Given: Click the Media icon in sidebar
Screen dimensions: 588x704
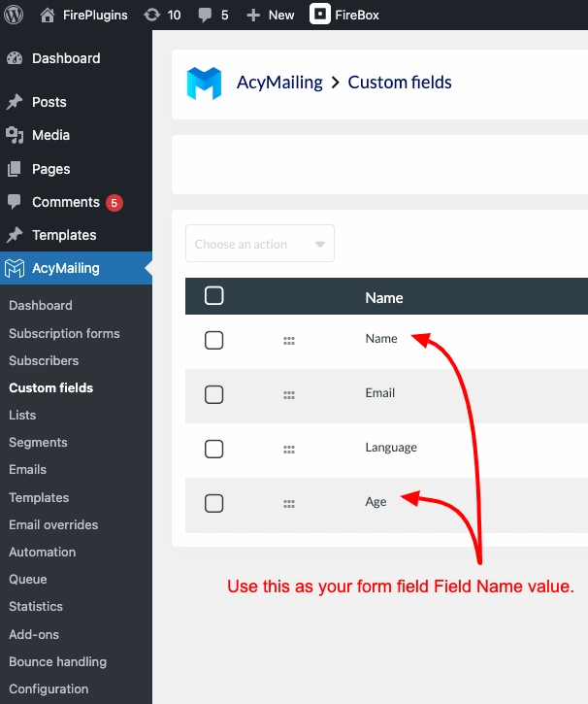Looking at the screenshot, I should [x=15, y=135].
